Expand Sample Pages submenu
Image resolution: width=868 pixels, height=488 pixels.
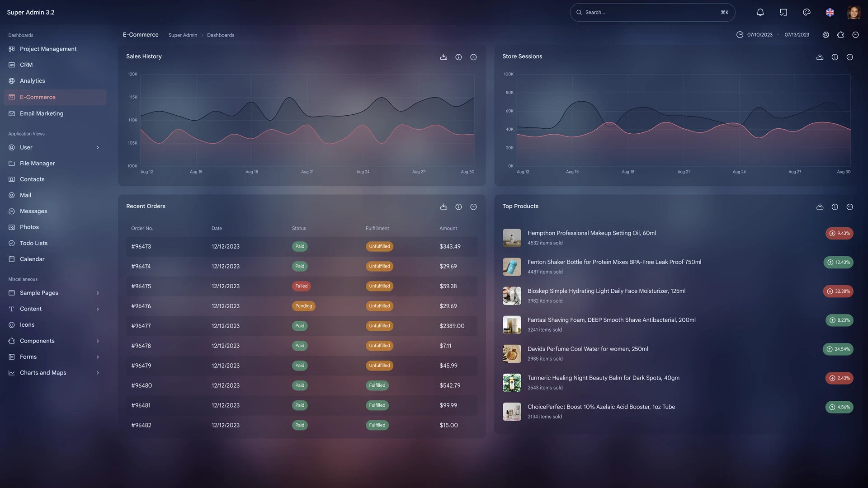point(55,293)
